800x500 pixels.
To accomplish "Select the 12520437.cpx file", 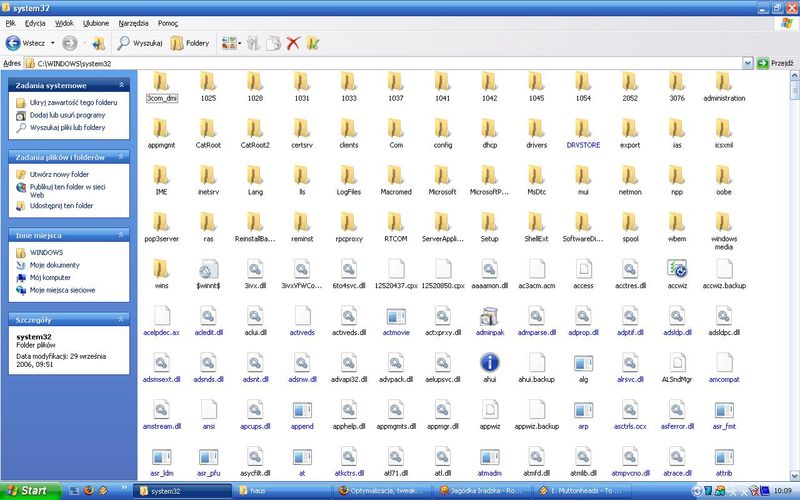I will coord(395,274).
